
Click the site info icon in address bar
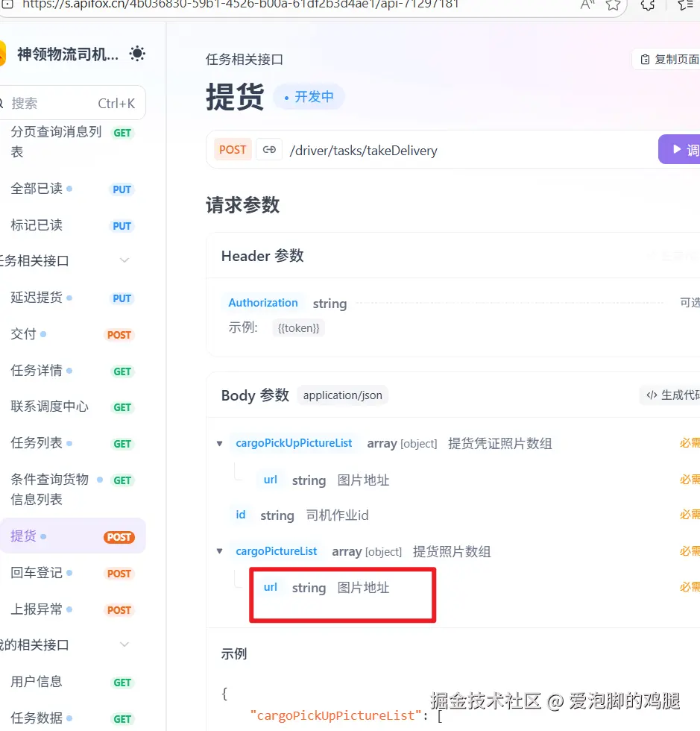pyautogui.click(x=8, y=4)
